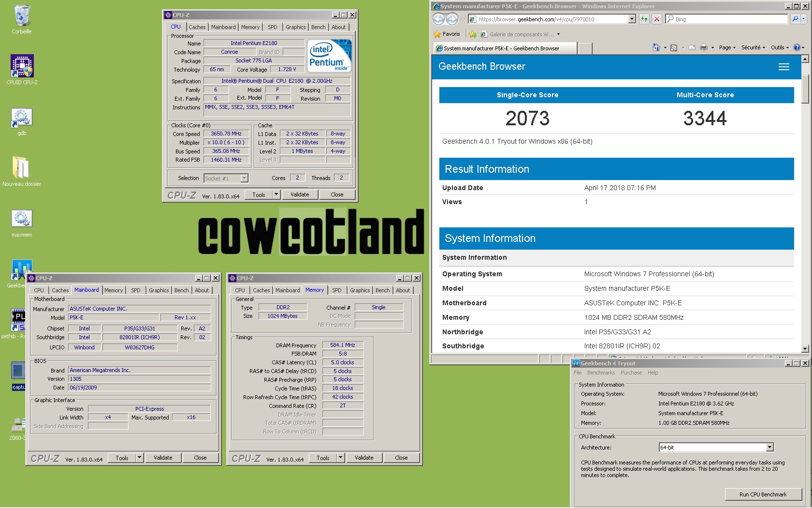
Task: Open the Nouveau dossier folder
Action: click(22, 171)
